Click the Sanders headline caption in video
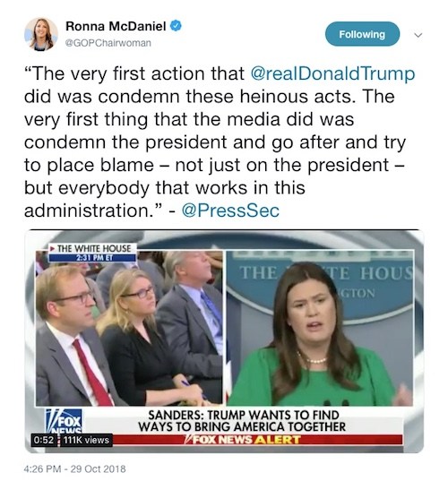This screenshot has width=448, height=481. coord(242,421)
